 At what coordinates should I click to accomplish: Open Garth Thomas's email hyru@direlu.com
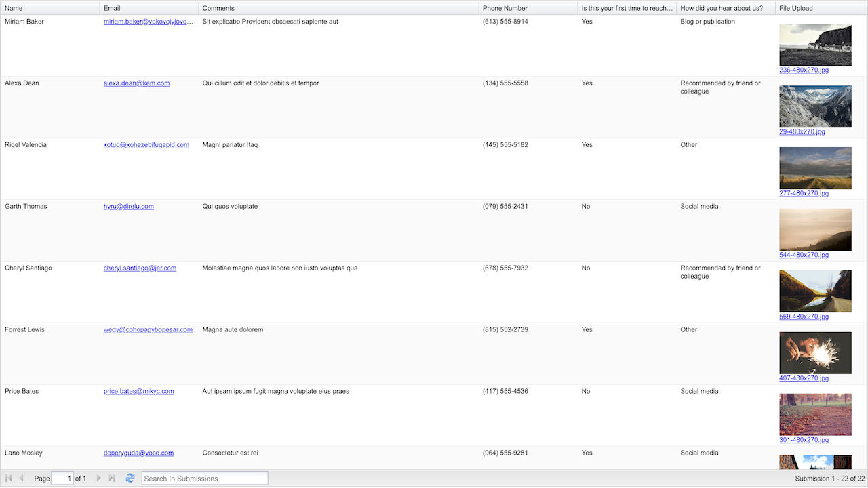tap(129, 207)
